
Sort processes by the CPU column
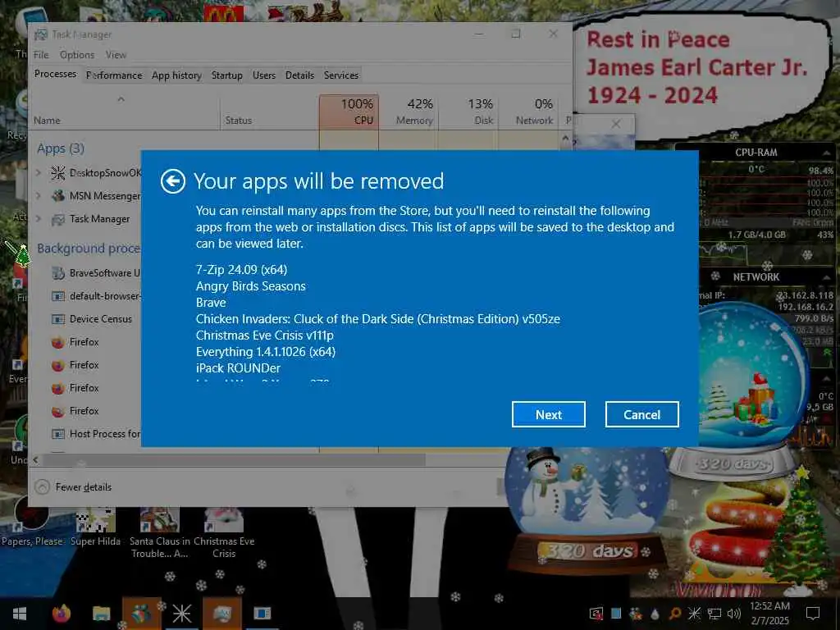pos(349,112)
